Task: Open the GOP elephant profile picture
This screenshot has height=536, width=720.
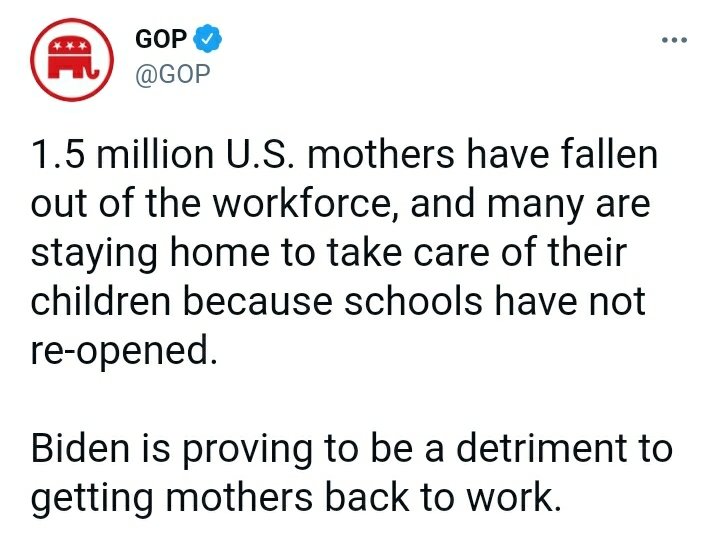Action: [x=72, y=59]
